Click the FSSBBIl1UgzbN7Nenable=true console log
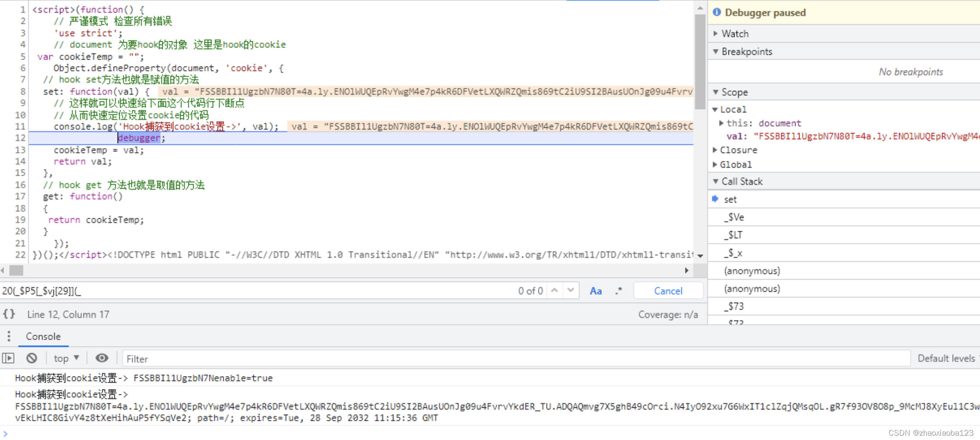 click(144, 378)
